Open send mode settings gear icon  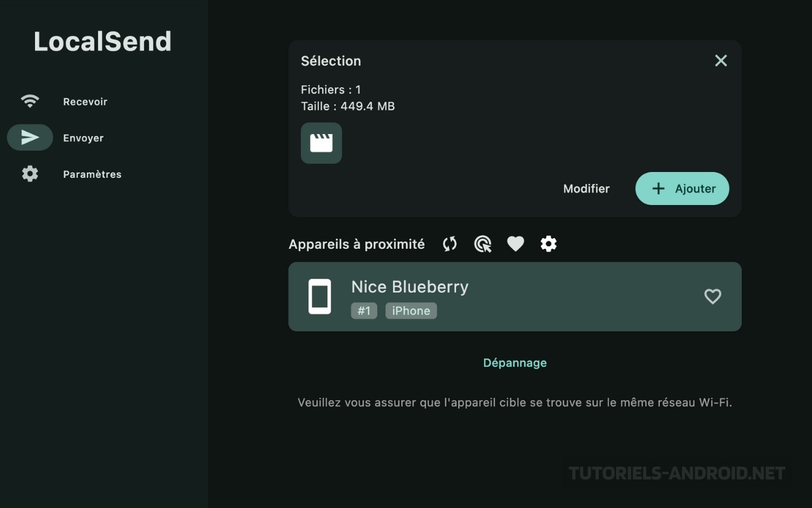[x=549, y=244]
